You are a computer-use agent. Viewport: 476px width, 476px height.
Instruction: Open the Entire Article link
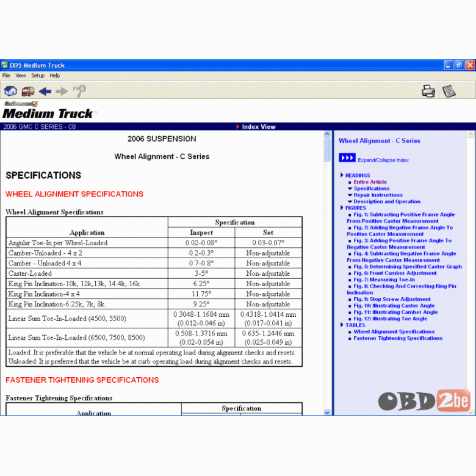[370, 182]
